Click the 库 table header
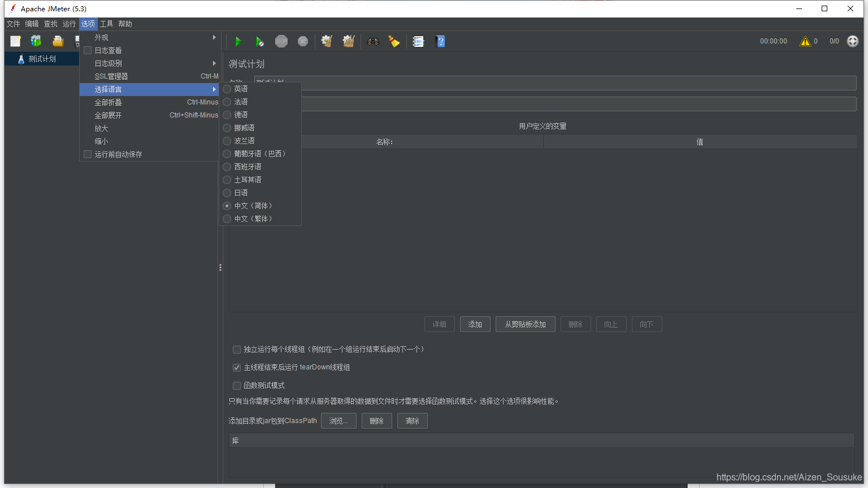This screenshot has height=488, width=868. 541,441
